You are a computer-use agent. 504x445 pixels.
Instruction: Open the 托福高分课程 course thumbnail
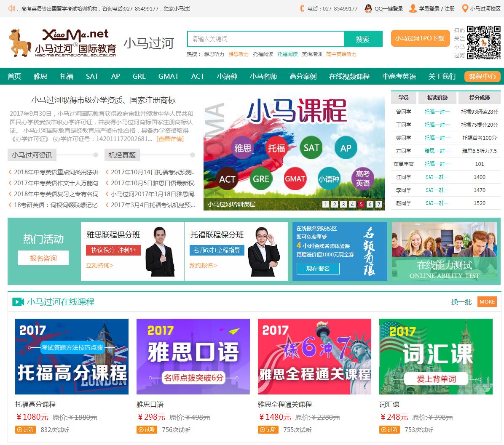tap(72, 357)
